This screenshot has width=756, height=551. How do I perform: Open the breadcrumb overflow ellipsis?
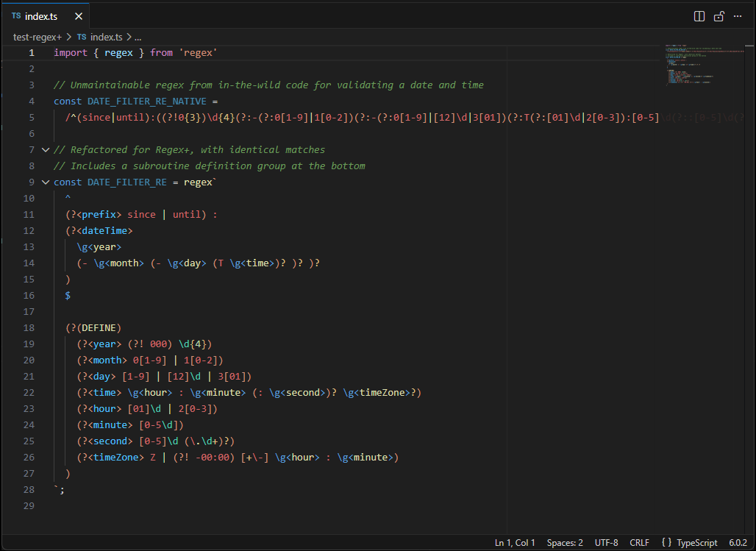[138, 37]
